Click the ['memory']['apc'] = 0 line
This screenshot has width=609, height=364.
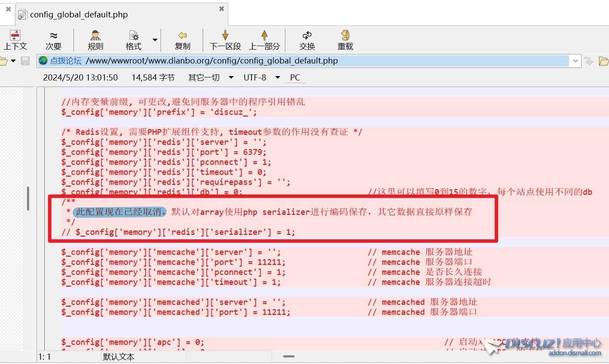point(133,342)
